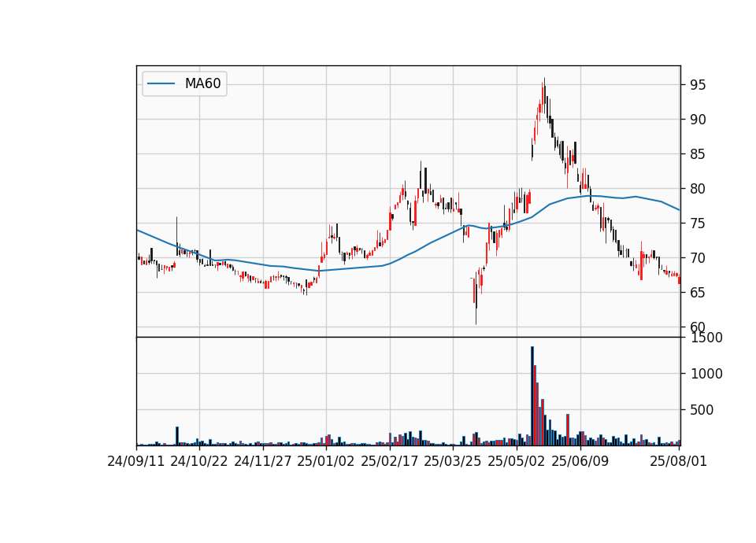Select the 25/02/17 date label
Viewport: 756px width, 543px height.
pyautogui.click(x=390, y=461)
